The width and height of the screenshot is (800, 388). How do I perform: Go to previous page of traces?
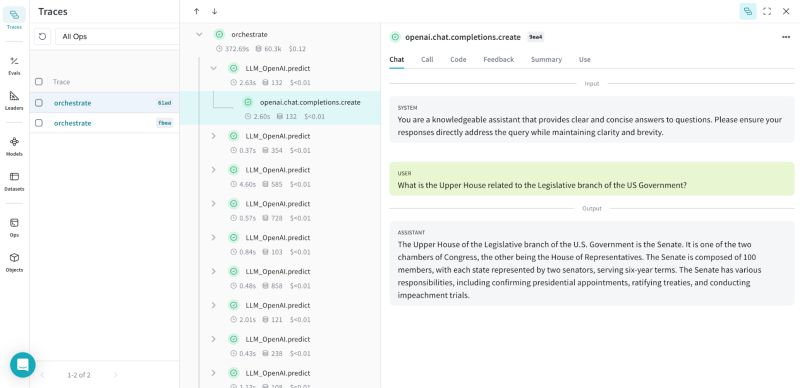tap(42, 375)
